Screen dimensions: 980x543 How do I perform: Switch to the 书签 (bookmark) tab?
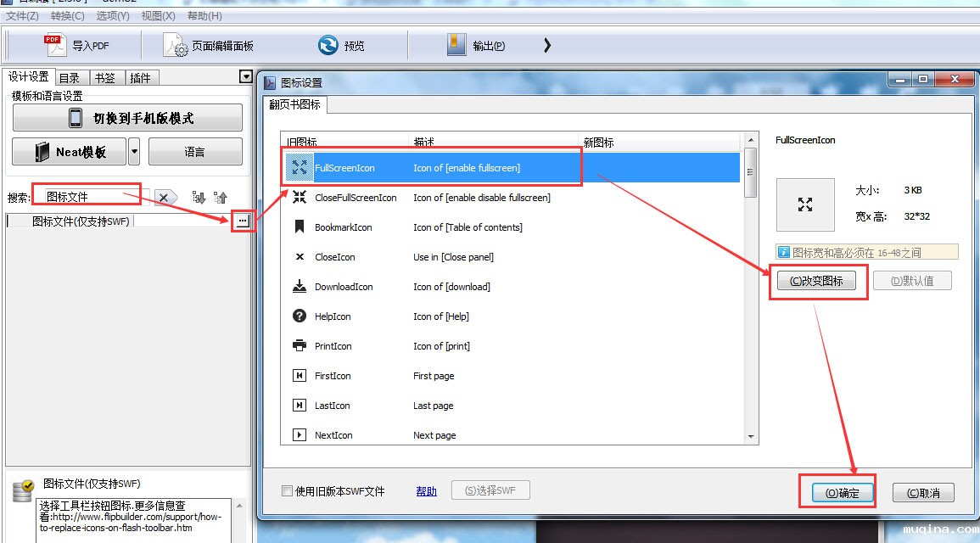[104, 78]
